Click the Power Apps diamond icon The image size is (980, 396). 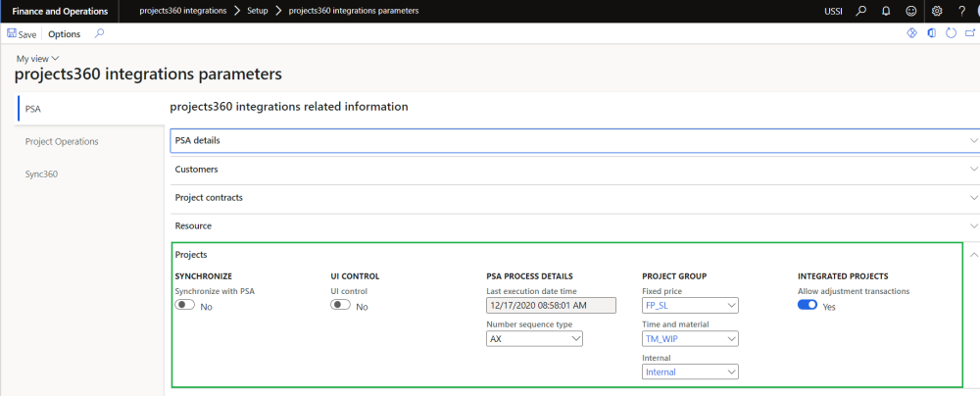coord(910,34)
